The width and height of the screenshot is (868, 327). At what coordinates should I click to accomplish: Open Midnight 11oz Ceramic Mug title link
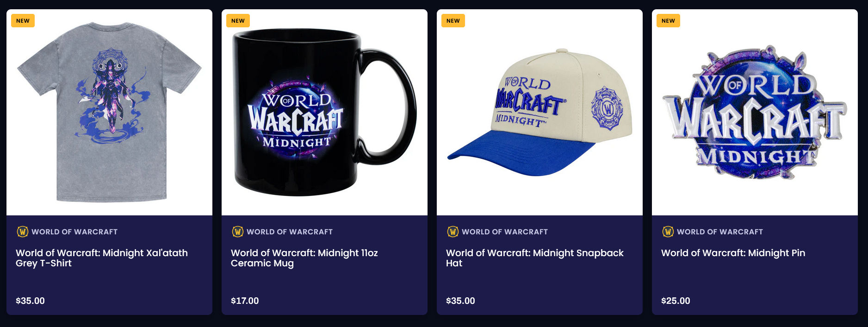[304, 258]
